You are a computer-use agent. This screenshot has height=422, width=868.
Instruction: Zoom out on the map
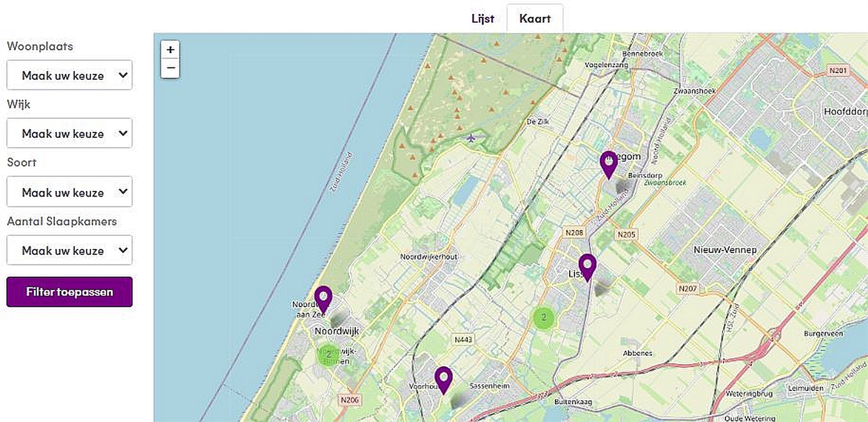coord(170,68)
